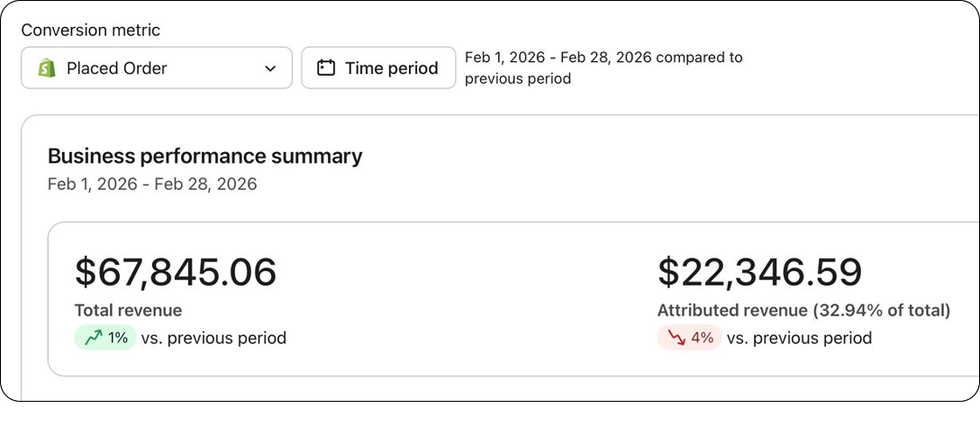Screen dimensions: 980x436
Task: Click the Total revenue label
Action: [x=128, y=311]
